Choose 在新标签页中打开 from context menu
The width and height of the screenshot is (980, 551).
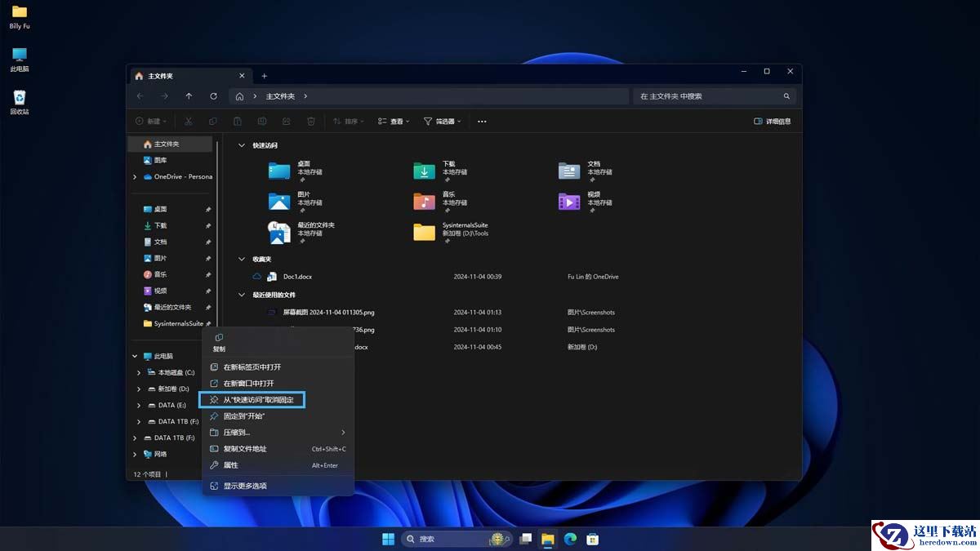pyautogui.click(x=278, y=367)
